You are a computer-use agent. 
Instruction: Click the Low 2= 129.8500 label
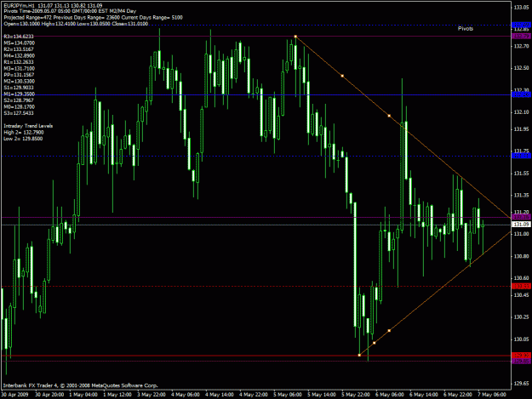23,139
